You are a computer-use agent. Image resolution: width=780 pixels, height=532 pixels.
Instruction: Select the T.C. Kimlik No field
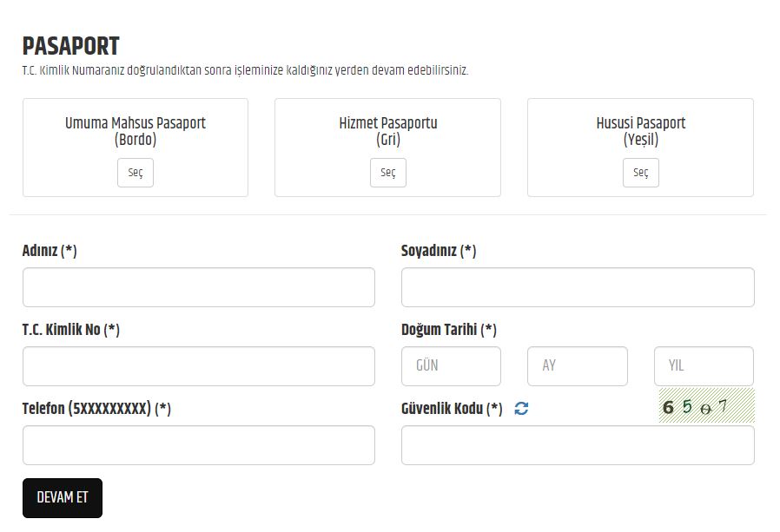[x=199, y=366]
